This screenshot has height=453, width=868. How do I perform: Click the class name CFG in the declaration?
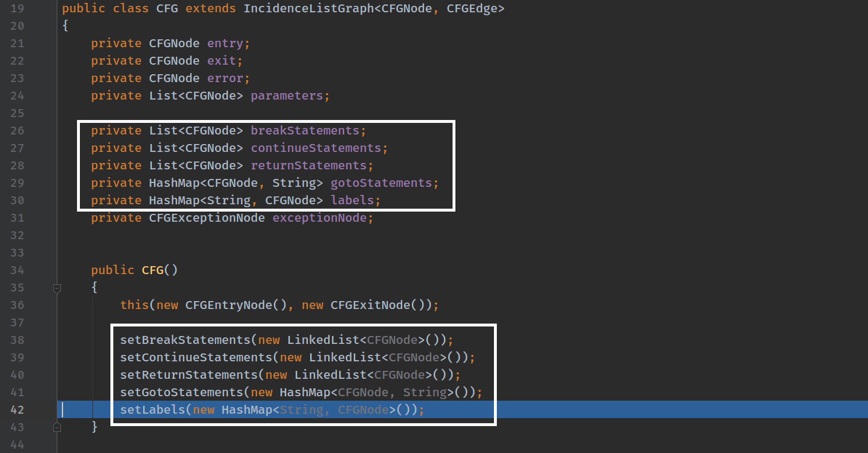tap(167, 8)
